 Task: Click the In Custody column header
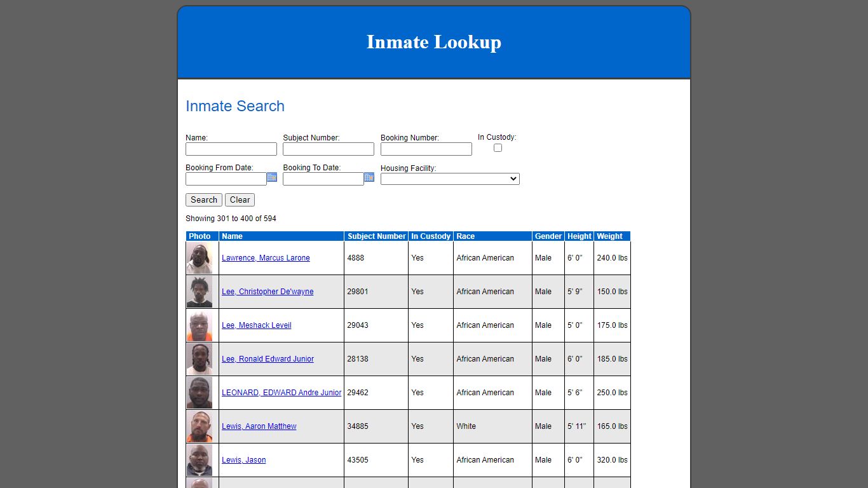pos(431,236)
